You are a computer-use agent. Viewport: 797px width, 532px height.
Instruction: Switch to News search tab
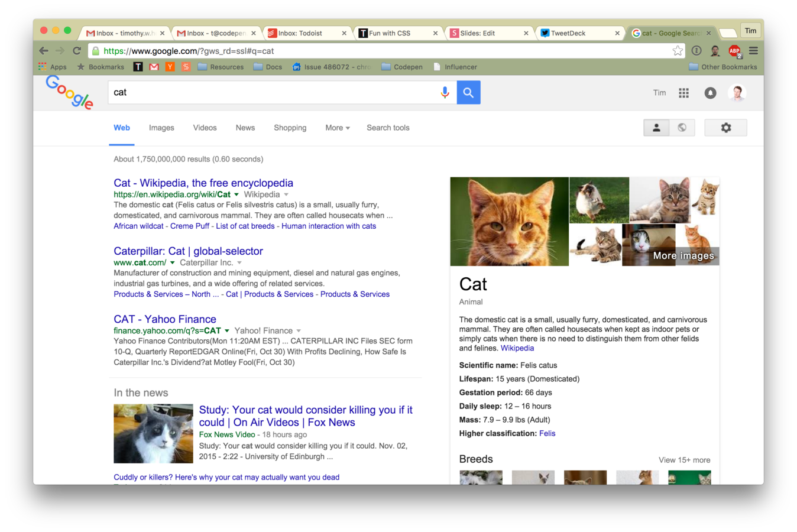point(245,128)
